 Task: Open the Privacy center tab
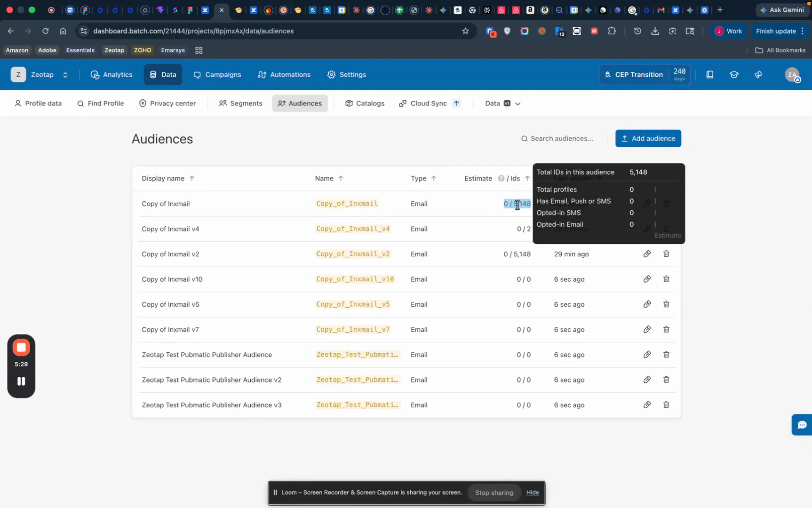[167, 103]
